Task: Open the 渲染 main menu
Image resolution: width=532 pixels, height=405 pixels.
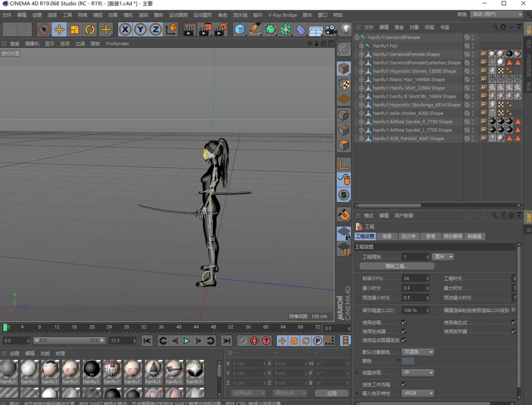Action: pyautogui.click(x=143, y=15)
